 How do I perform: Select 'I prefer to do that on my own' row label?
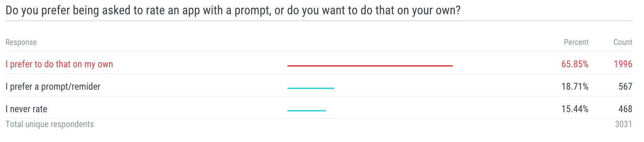tap(59, 64)
